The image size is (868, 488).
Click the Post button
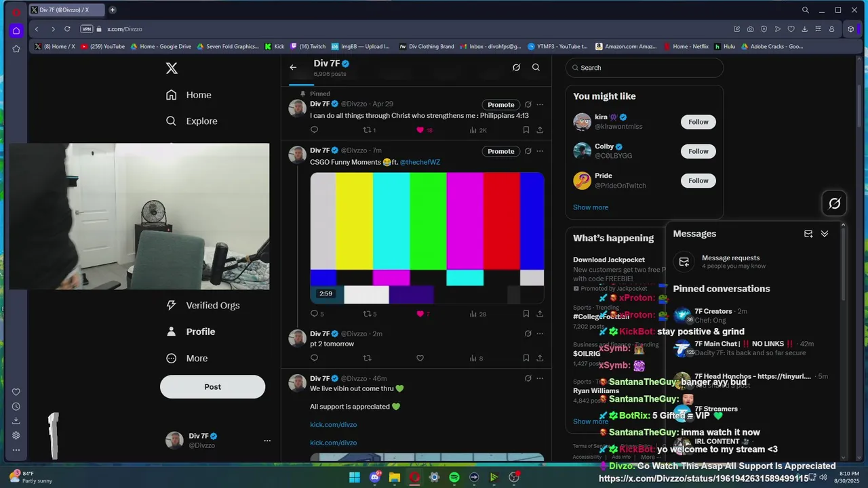point(212,387)
